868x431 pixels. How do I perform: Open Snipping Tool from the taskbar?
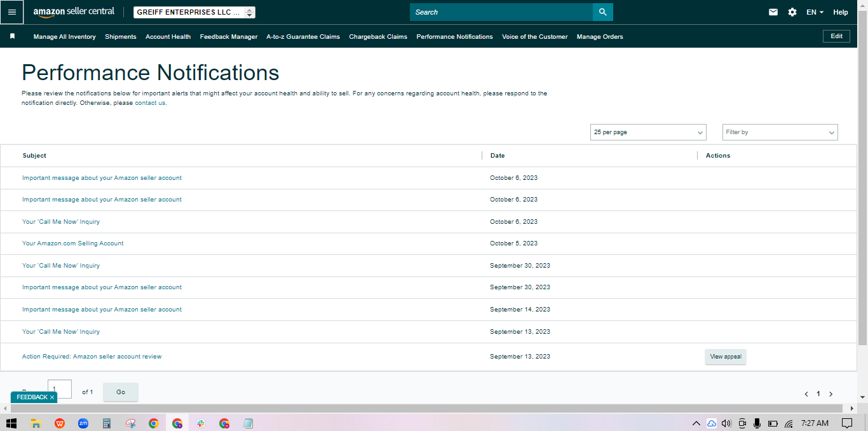[130, 423]
